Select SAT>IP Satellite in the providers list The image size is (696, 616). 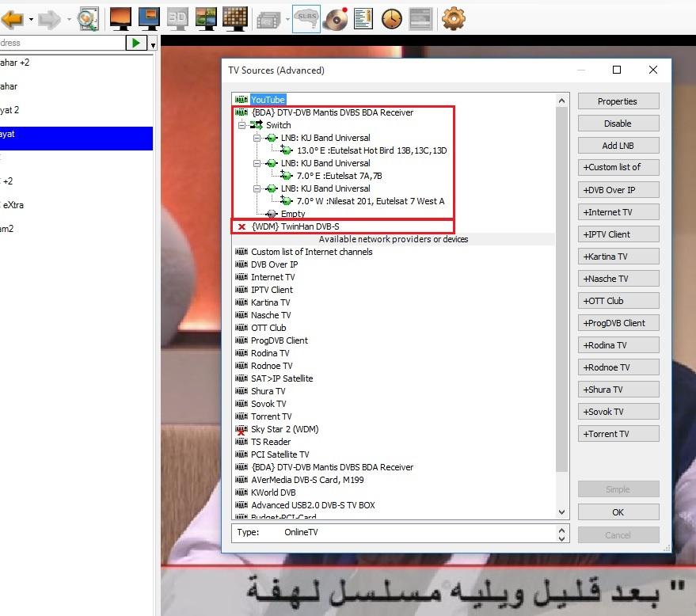282,378
